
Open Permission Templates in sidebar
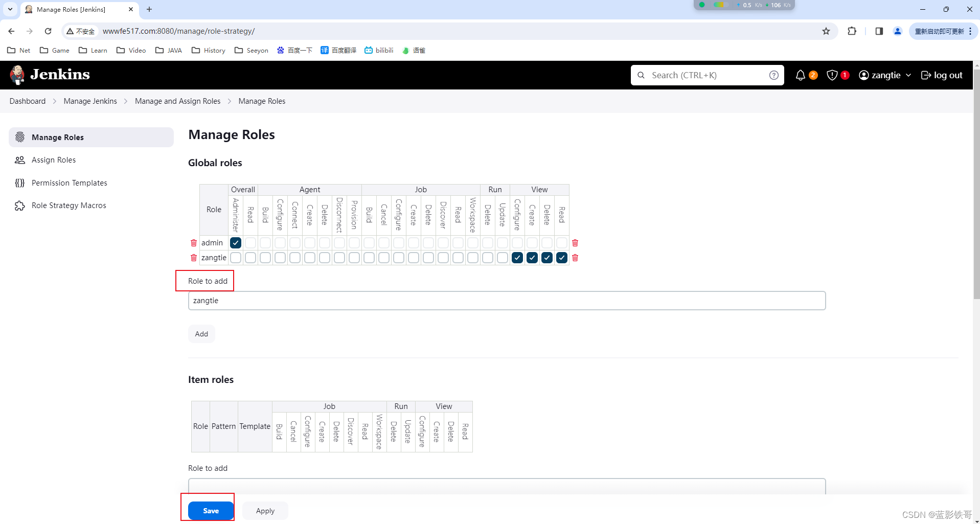(70, 183)
